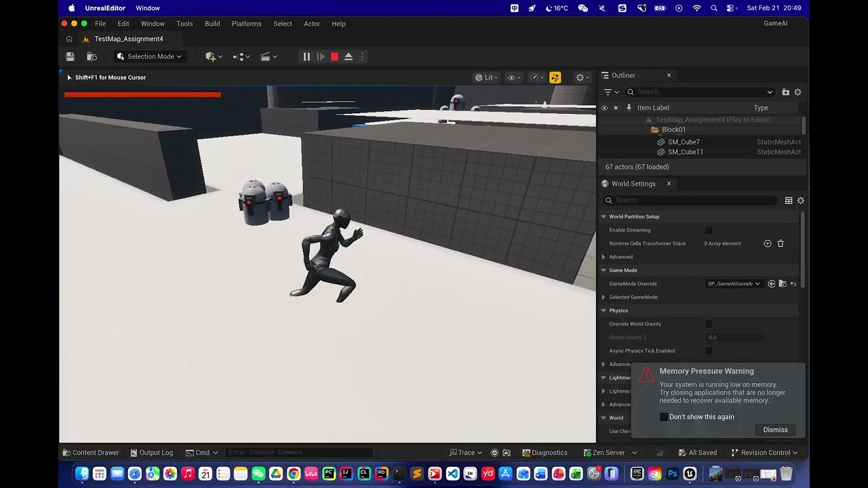868x488 pixels.
Task: Open the Cmd console type dropdown
Action: point(201,453)
